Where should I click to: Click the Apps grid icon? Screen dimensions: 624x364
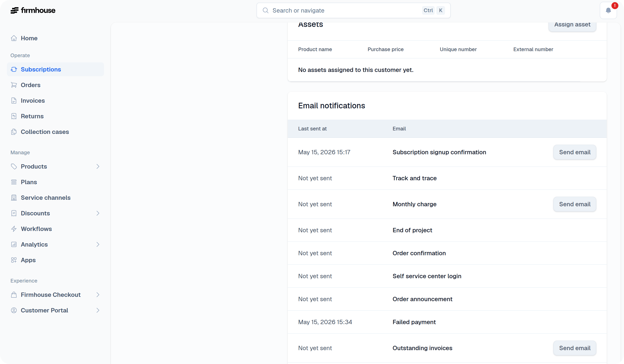(14, 260)
